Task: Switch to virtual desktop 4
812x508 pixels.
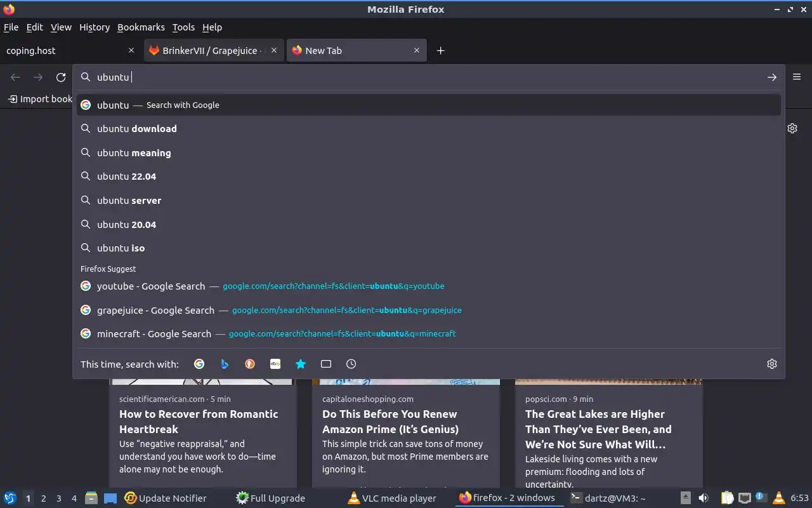Action: (x=74, y=498)
